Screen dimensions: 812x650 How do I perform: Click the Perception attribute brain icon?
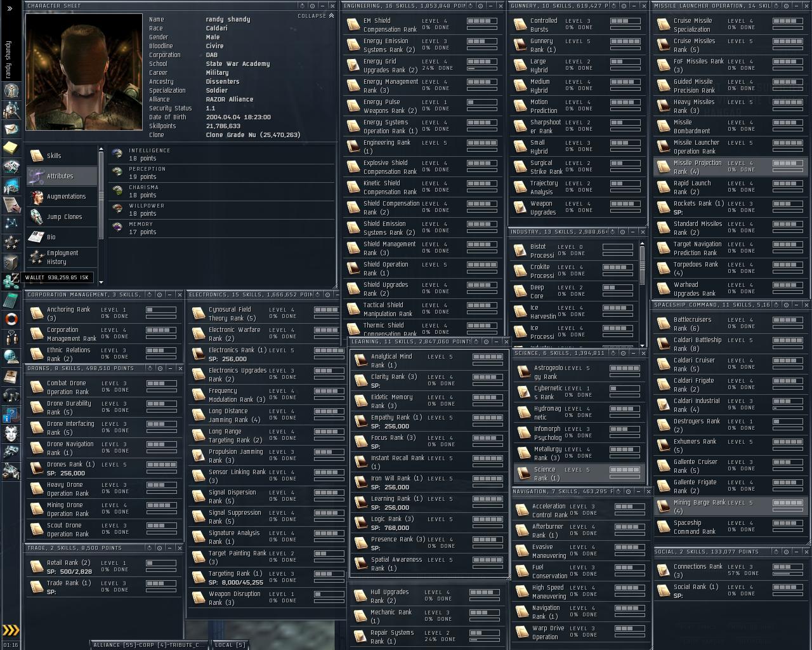117,173
